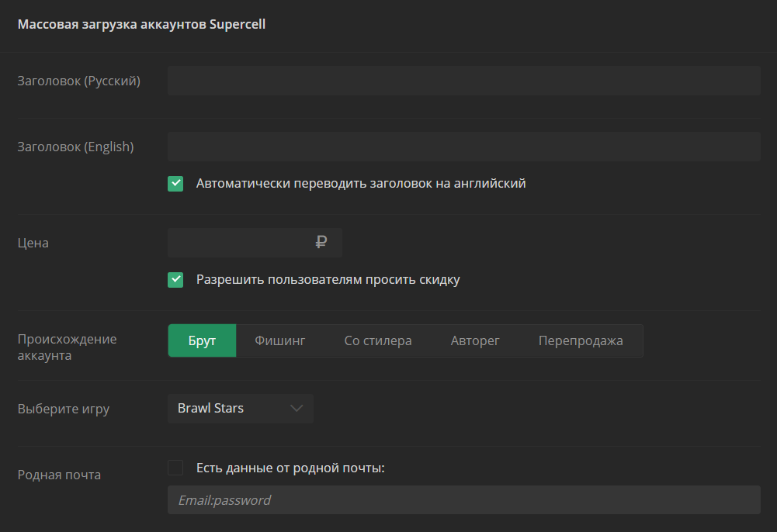
Task: Click the allow discount label text
Action: tap(328, 280)
